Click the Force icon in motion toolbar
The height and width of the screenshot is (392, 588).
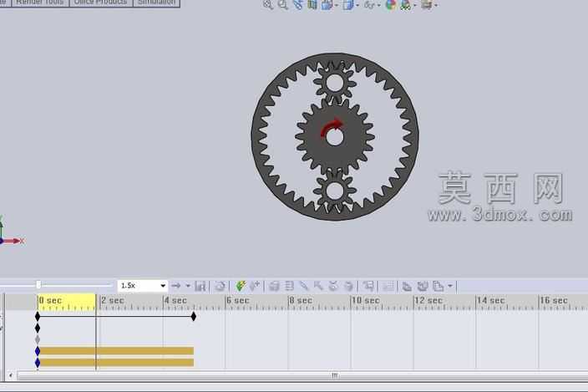pos(318,286)
